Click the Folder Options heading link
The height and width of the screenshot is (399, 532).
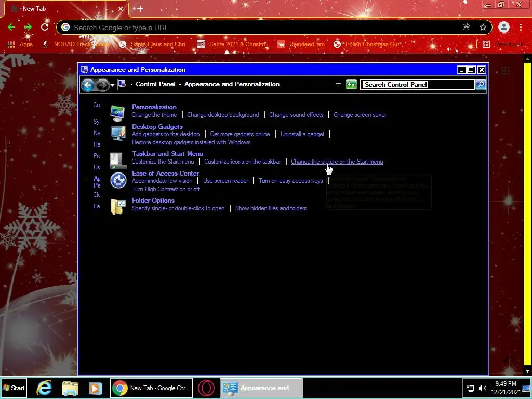coord(153,201)
